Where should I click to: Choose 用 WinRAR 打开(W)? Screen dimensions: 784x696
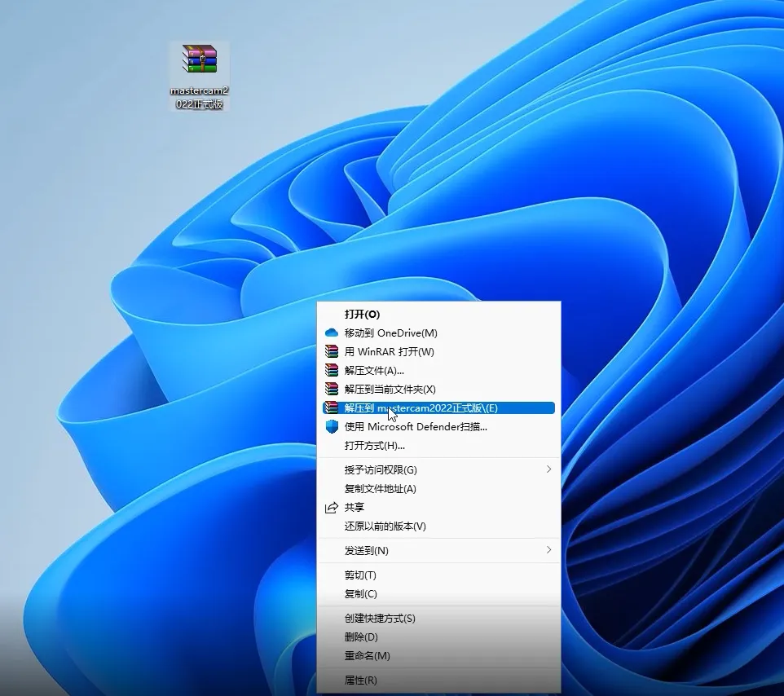click(438, 351)
